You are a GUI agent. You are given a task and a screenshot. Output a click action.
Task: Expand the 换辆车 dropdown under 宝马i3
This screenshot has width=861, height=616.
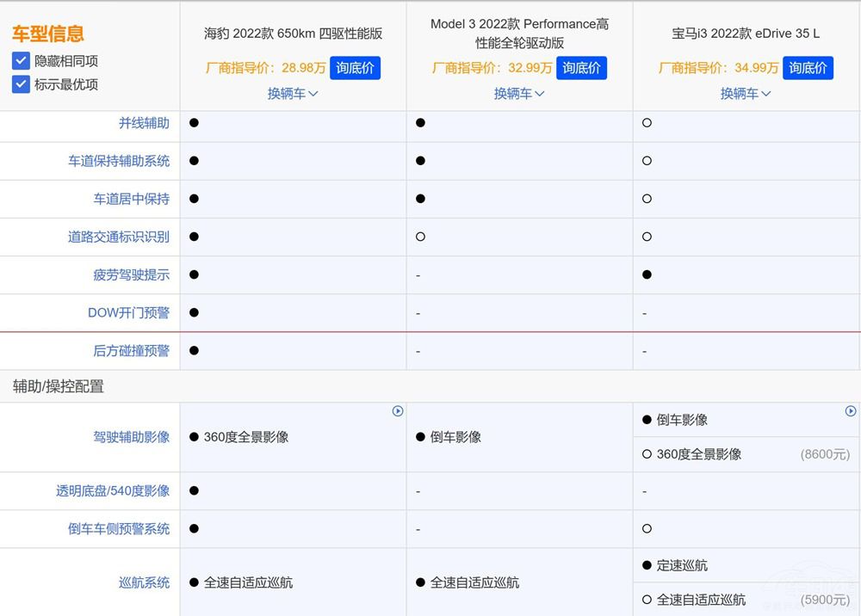[746, 95]
